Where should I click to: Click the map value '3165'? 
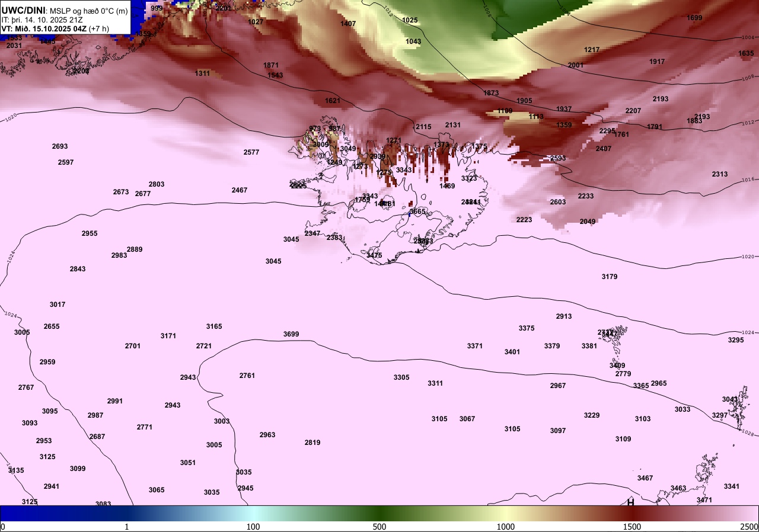point(214,326)
